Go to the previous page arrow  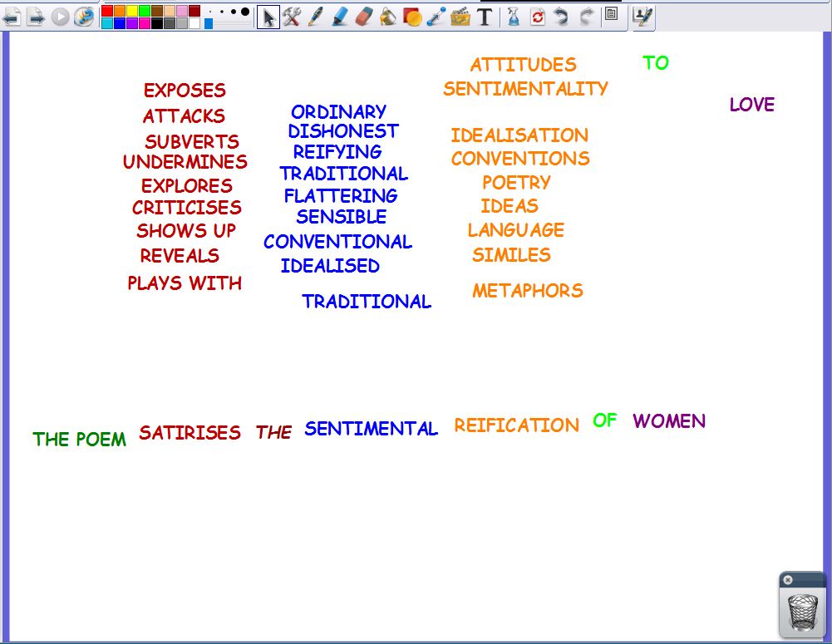pos(11,17)
